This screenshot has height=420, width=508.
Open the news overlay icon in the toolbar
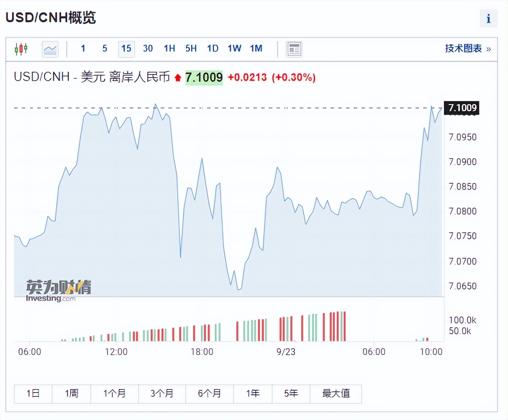pyautogui.click(x=294, y=49)
